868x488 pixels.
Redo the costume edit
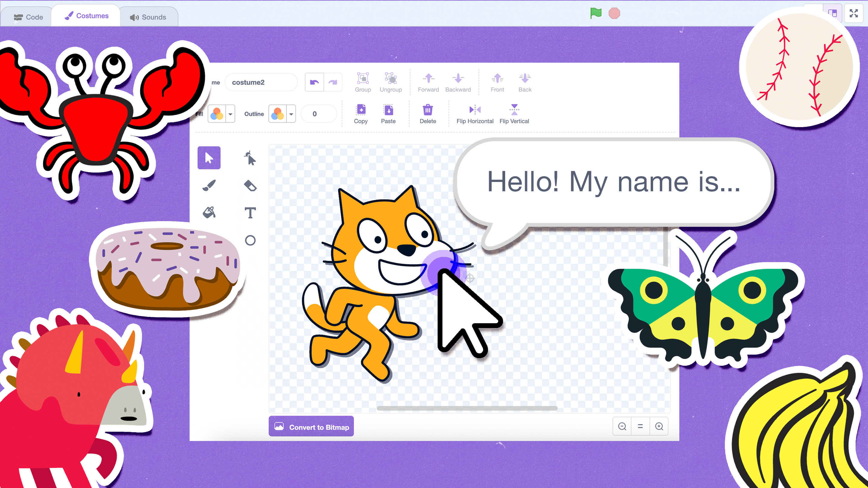pyautogui.click(x=333, y=82)
